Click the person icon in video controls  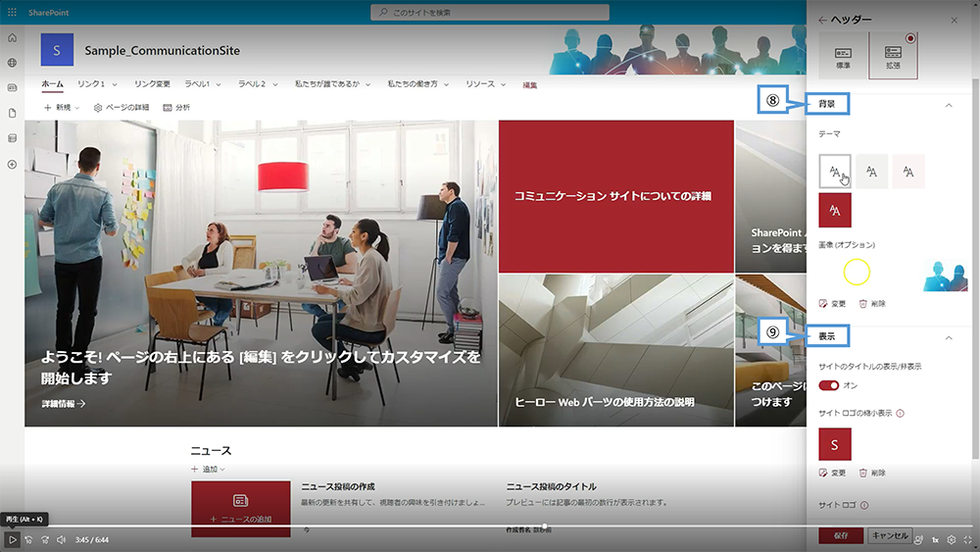(918, 539)
